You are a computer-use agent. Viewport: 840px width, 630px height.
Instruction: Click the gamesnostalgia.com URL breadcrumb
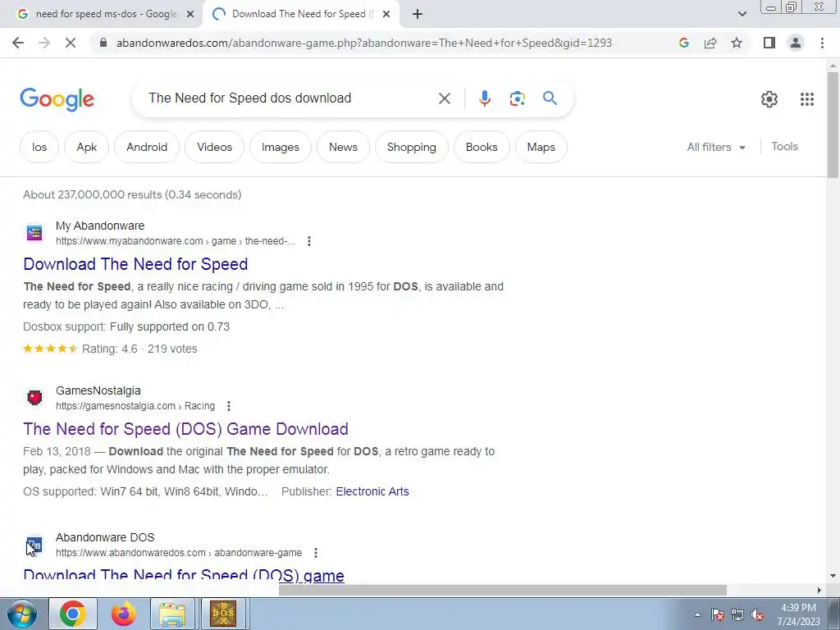(x=135, y=406)
